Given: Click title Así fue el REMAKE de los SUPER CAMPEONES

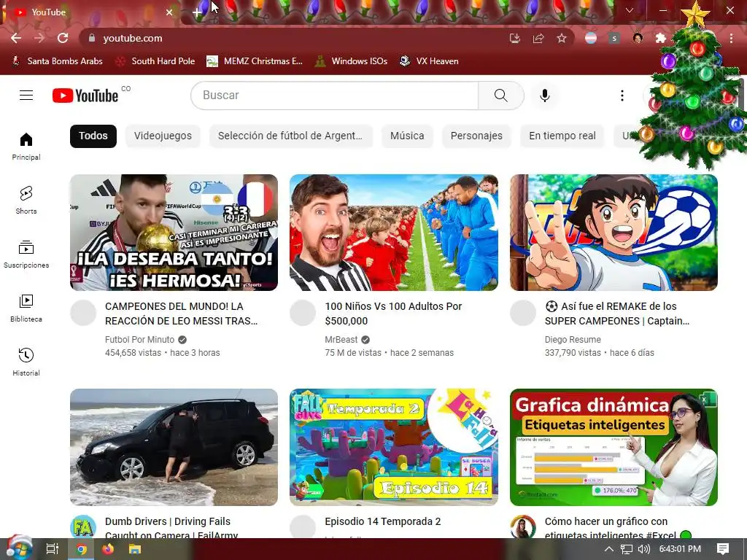Looking at the screenshot, I should click(617, 314).
